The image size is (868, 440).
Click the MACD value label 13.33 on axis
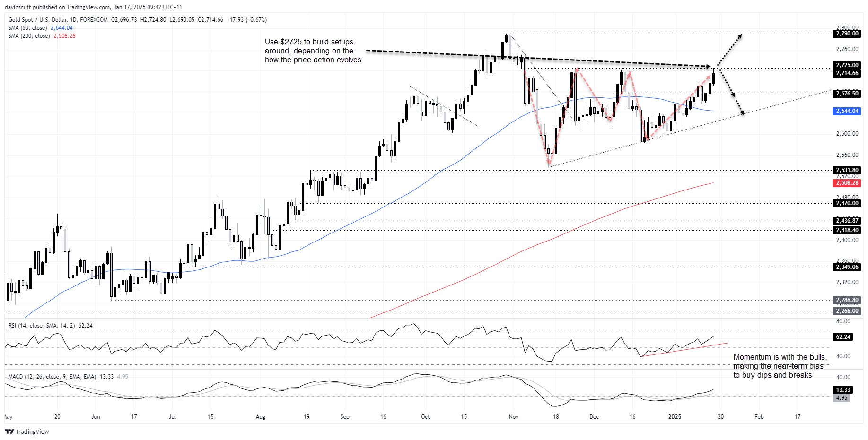click(843, 390)
